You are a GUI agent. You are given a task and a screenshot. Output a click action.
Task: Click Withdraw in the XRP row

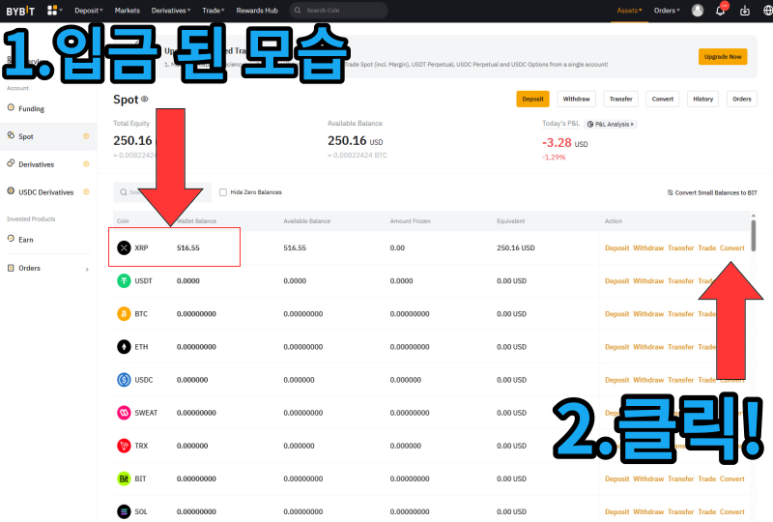(x=648, y=248)
